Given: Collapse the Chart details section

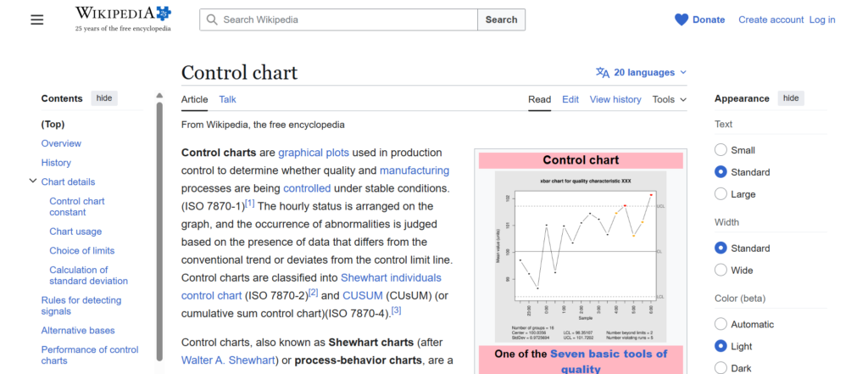Looking at the screenshot, I should point(33,181).
